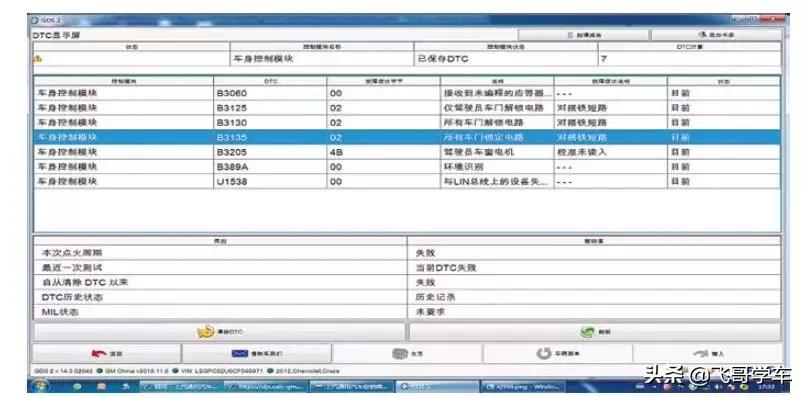Image resolution: width=804 pixels, height=397 pixels.
Task: Click the 环境识别 description cell
Action: click(x=497, y=167)
